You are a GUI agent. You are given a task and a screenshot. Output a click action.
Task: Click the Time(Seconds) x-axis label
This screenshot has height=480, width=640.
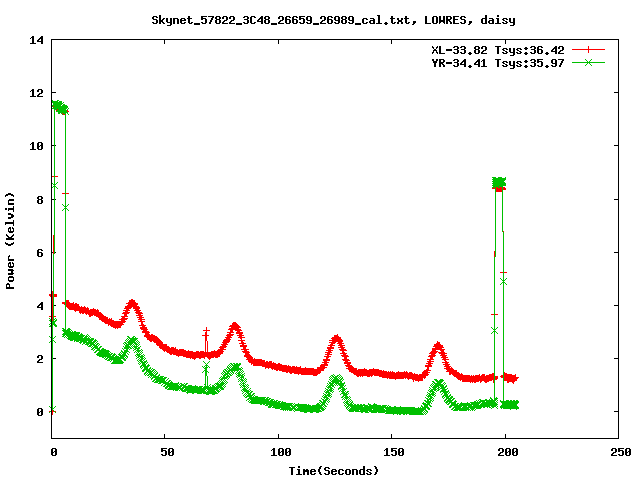(333, 471)
